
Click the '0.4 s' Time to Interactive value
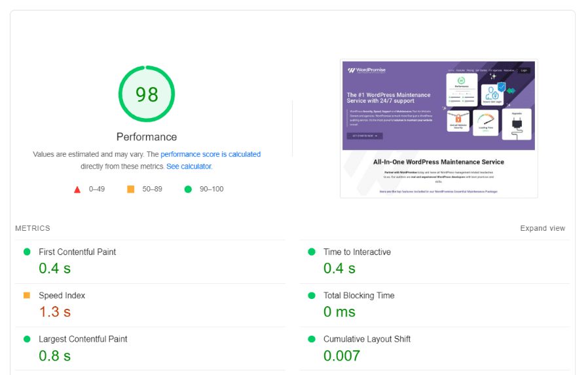tap(339, 268)
